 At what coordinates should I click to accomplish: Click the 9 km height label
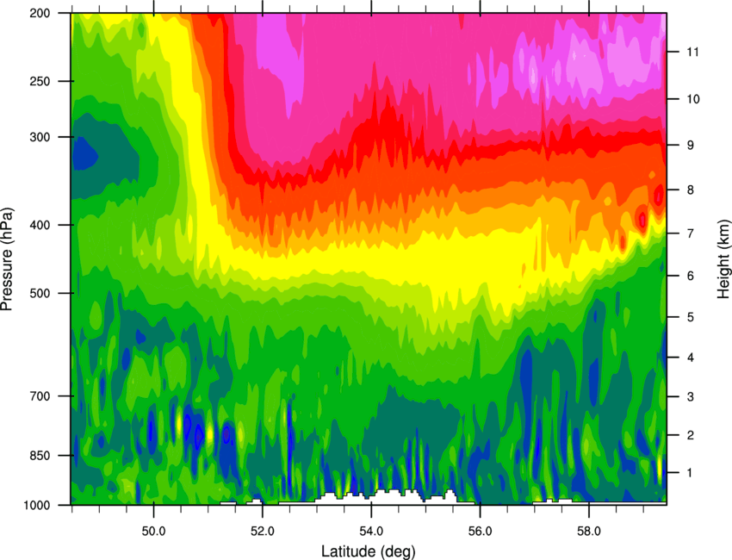[x=690, y=146]
